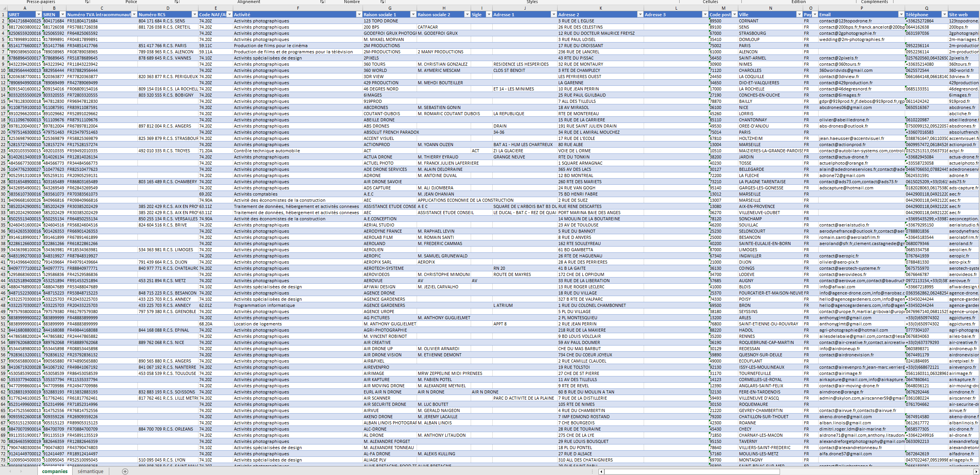Select row 10 header
The height and width of the screenshot is (475, 980).
tap(3, 70)
